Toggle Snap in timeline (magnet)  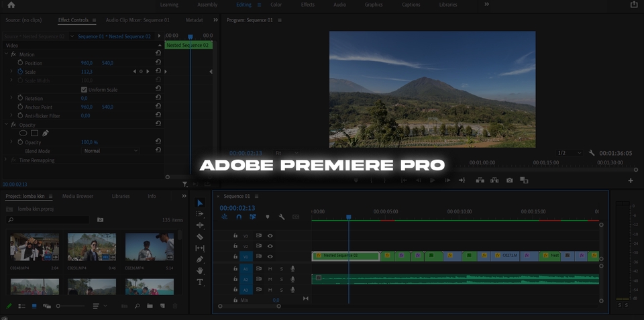coord(239,217)
